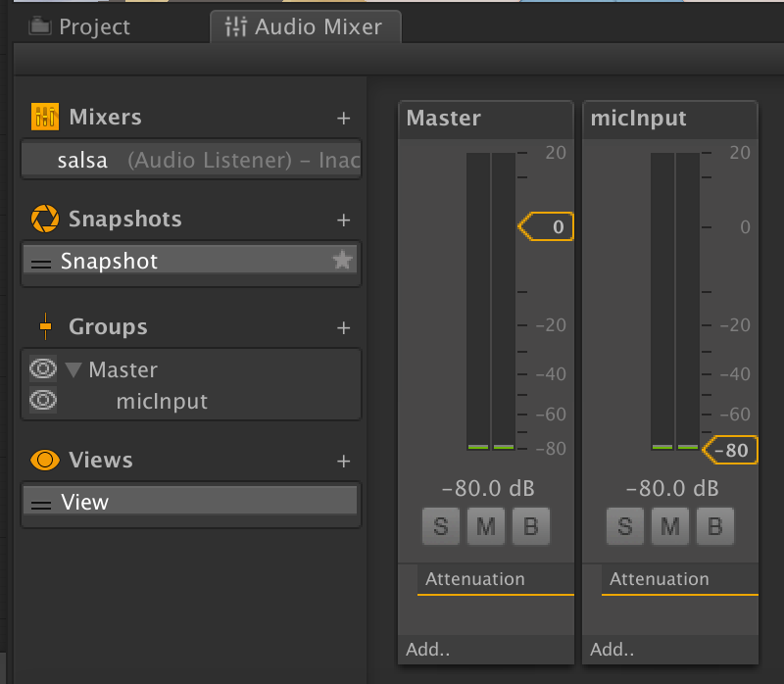Click the Views eye icon header
Image resolution: width=784 pixels, height=684 pixels.
(44, 460)
